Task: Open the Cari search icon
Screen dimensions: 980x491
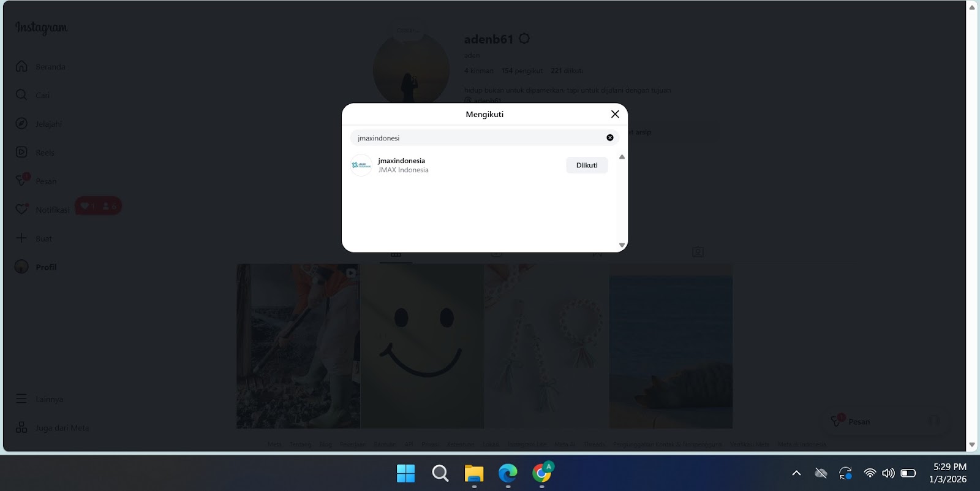Action: point(21,95)
